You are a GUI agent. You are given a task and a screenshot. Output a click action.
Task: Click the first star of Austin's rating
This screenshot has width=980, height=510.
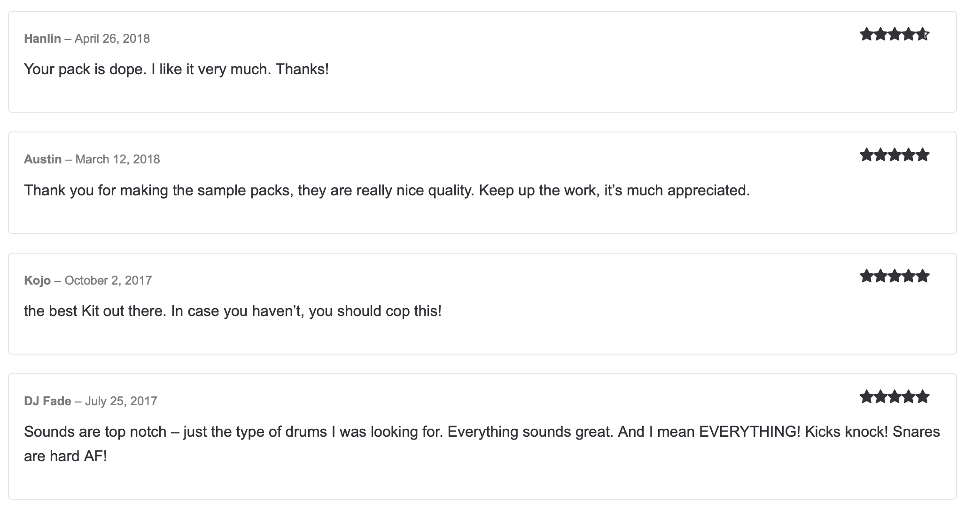(866, 155)
